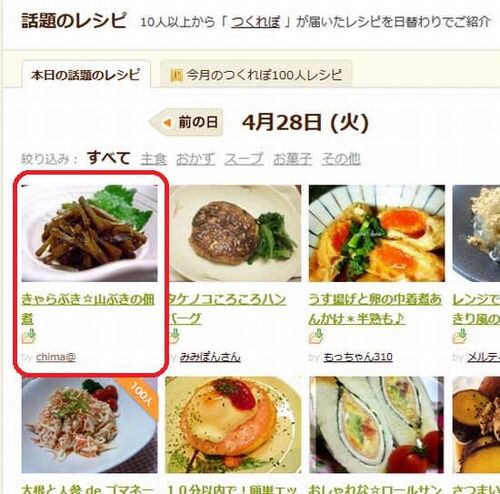The image size is (500, 494).
Task: Filter recipes by お菓子
Action: coord(292,159)
